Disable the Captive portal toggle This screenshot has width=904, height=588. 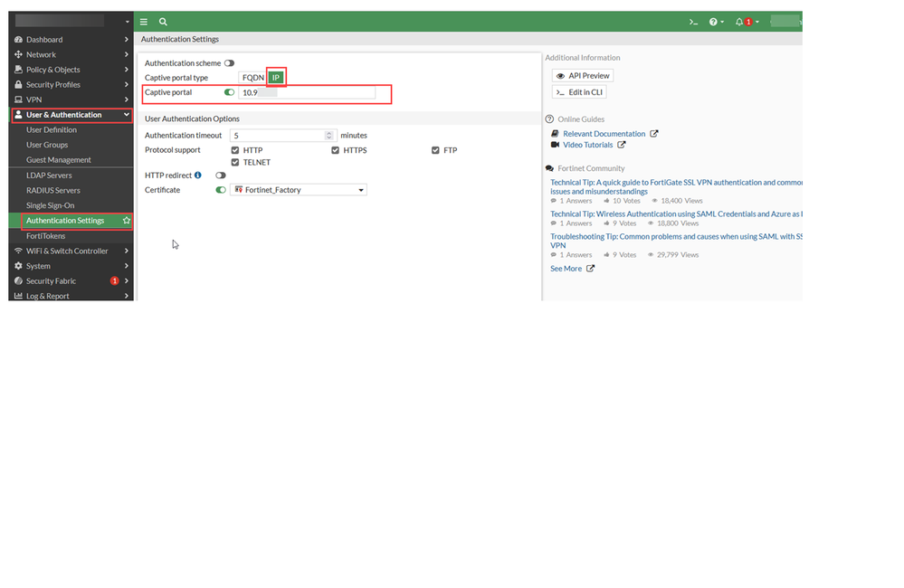tap(229, 92)
